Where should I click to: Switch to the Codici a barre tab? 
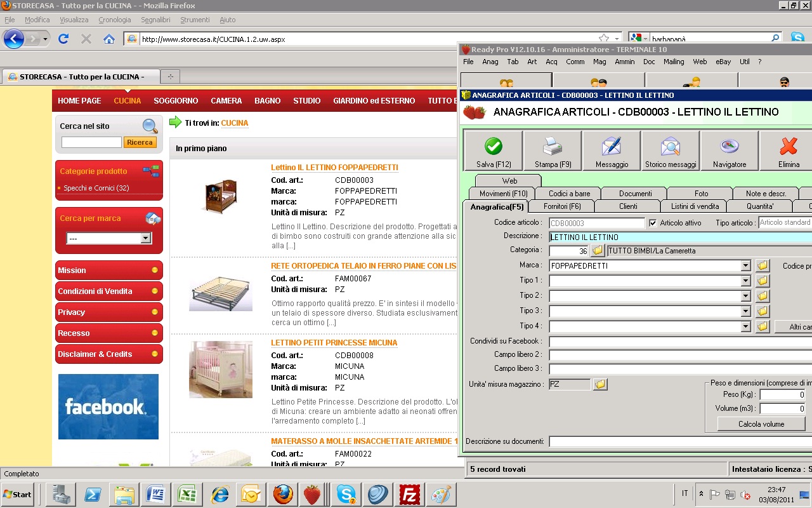(569, 194)
